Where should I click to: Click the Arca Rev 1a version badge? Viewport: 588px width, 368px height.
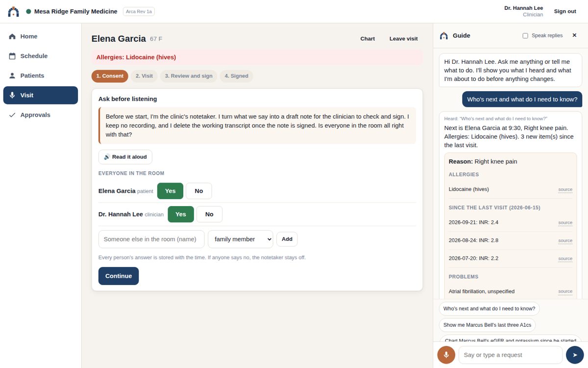pyautogui.click(x=139, y=11)
